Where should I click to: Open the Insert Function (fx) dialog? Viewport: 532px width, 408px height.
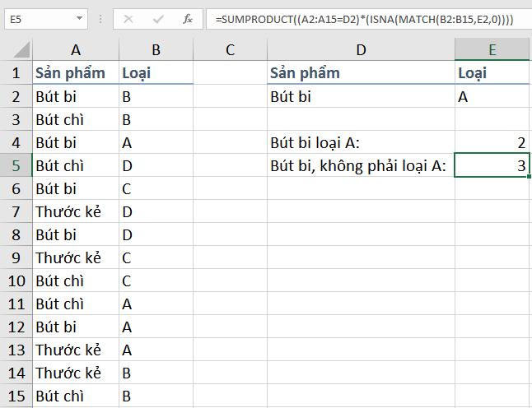click(x=188, y=19)
